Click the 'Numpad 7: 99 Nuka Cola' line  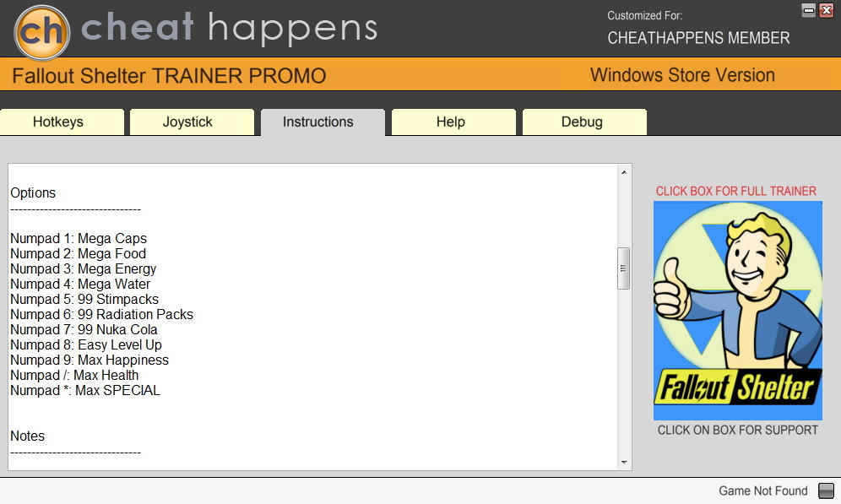point(84,330)
